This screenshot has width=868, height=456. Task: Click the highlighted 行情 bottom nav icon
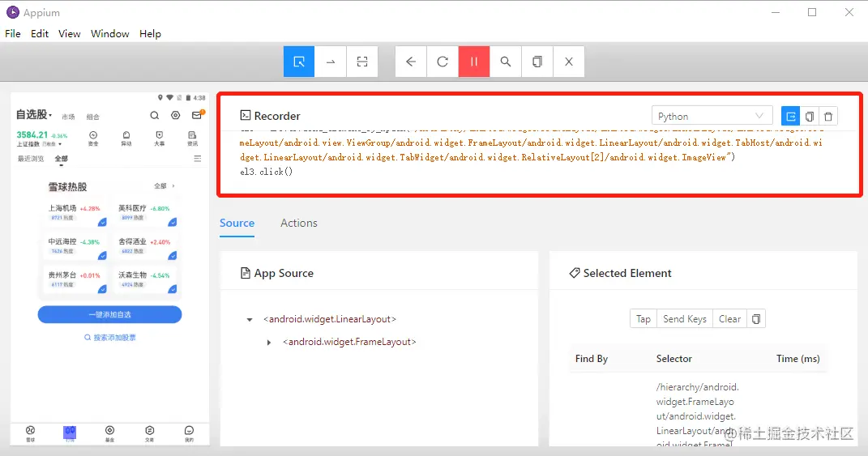[x=70, y=433]
